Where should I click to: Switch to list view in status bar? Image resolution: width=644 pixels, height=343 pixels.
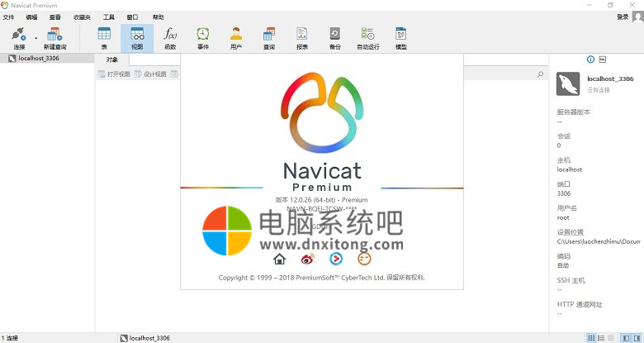(x=602, y=338)
